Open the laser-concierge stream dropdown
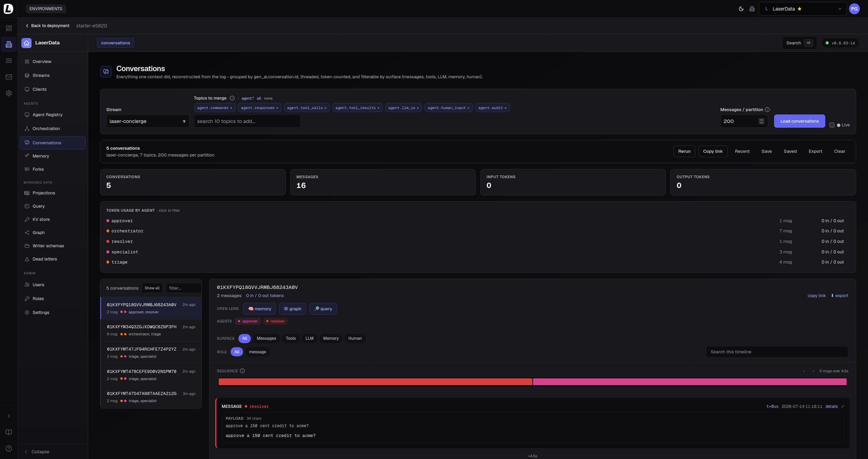 point(147,121)
